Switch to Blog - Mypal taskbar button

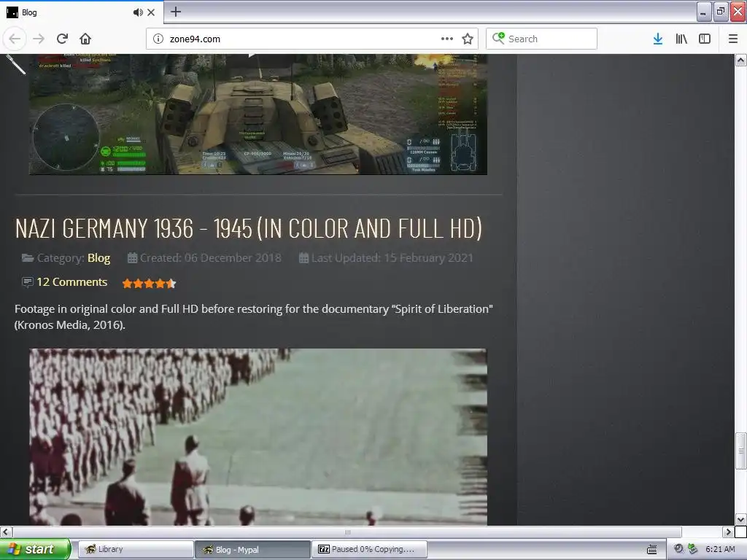click(252, 550)
